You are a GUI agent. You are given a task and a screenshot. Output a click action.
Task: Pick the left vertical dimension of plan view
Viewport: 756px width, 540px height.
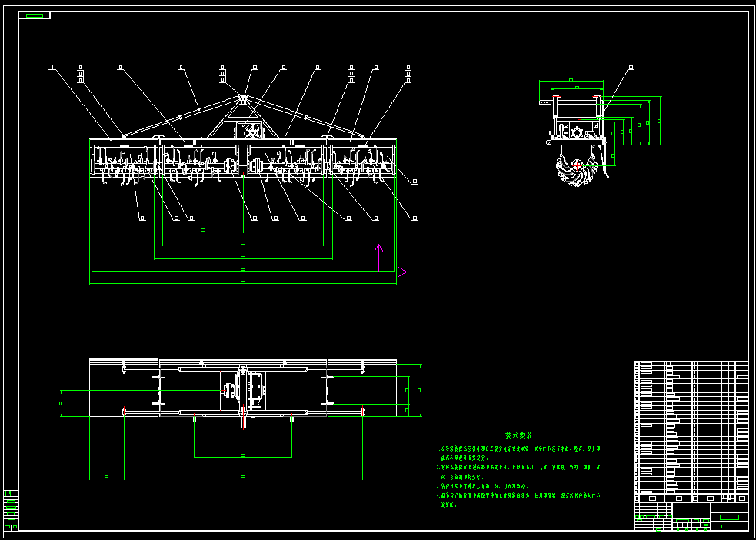click(61, 403)
